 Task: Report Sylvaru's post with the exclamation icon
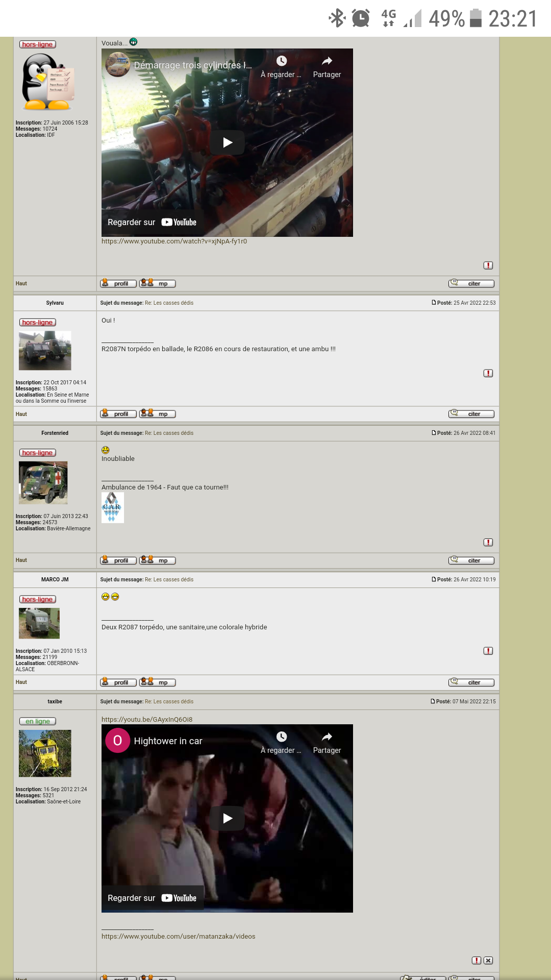(x=488, y=373)
